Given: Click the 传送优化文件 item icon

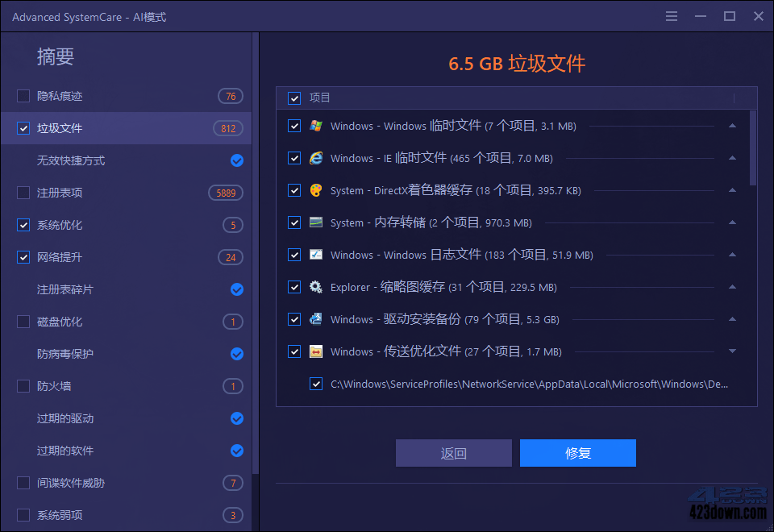Looking at the screenshot, I should pyautogui.click(x=316, y=351).
